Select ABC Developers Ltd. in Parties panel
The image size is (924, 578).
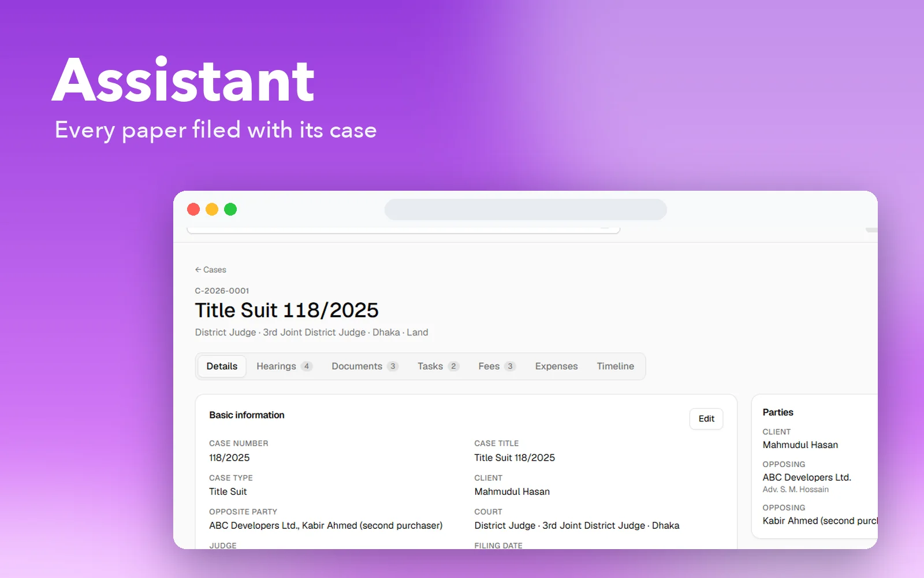[x=807, y=477]
